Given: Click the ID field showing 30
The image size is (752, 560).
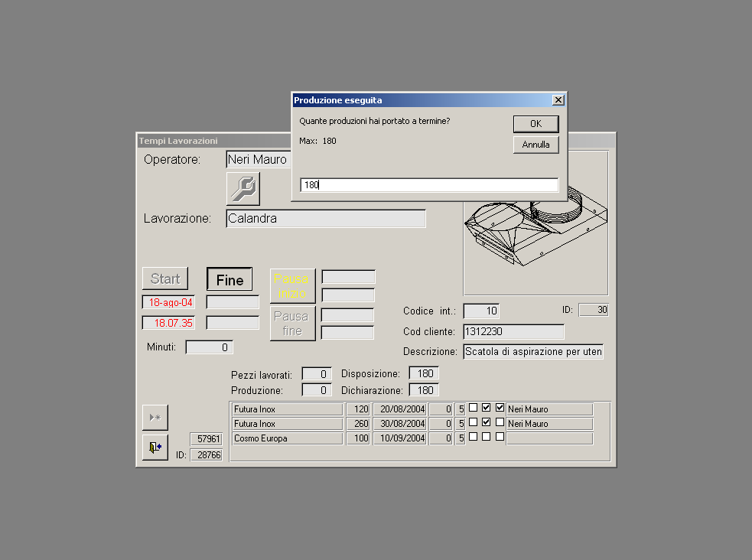Looking at the screenshot, I should tap(594, 310).
